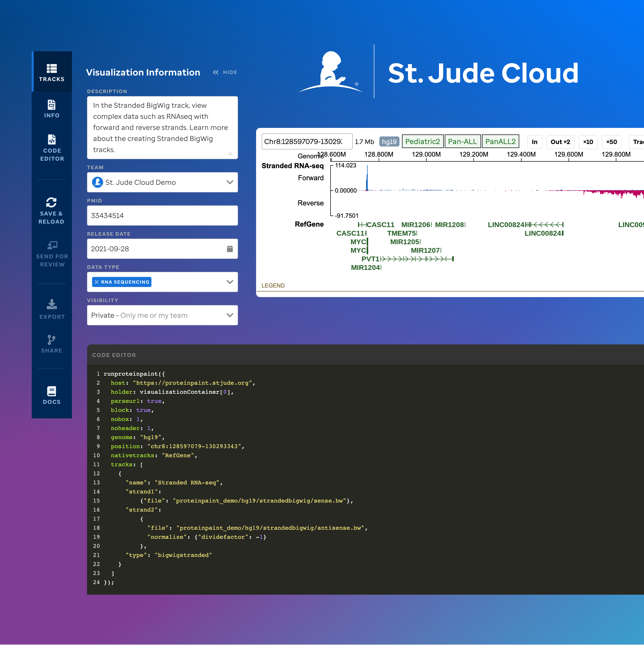Click the RefGene track label
The width and height of the screenshot is (644, 645).
[309, 224]
